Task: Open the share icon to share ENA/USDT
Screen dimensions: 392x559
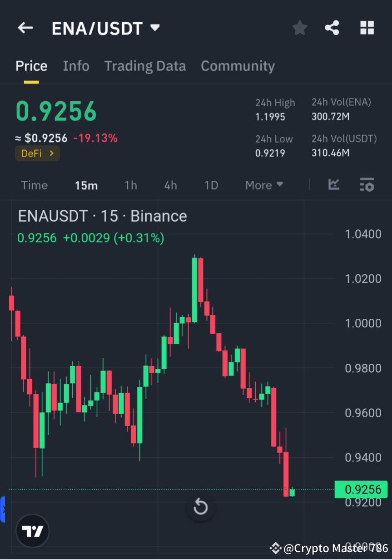Action: pyautogui.click(x=332, y=28)
